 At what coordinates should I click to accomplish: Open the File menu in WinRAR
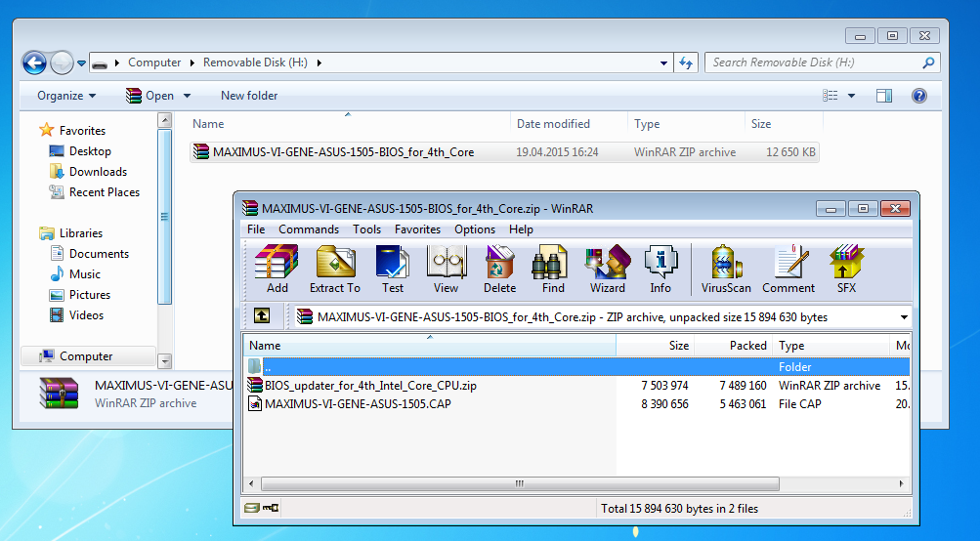(256, 229)
